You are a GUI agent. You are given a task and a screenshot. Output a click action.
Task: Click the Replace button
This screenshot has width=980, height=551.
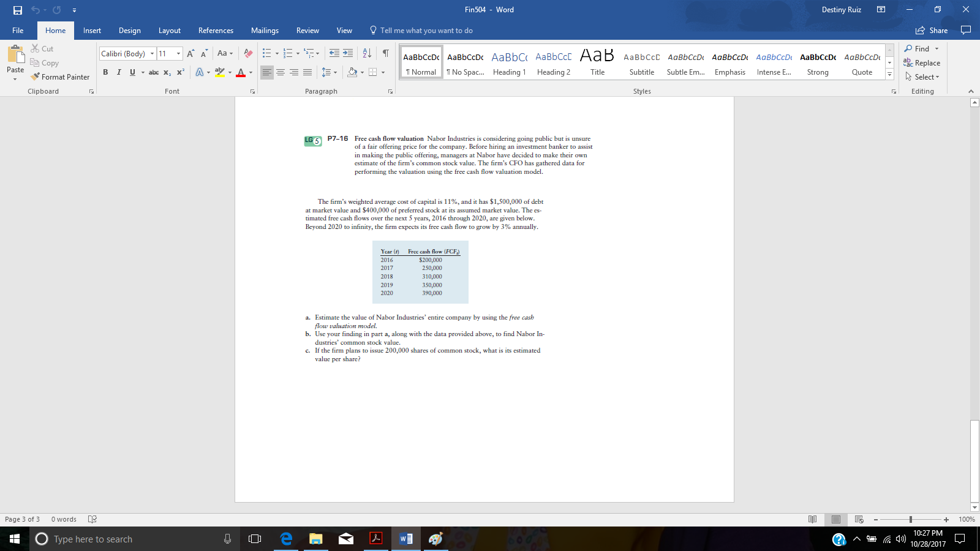coord(921,62)
